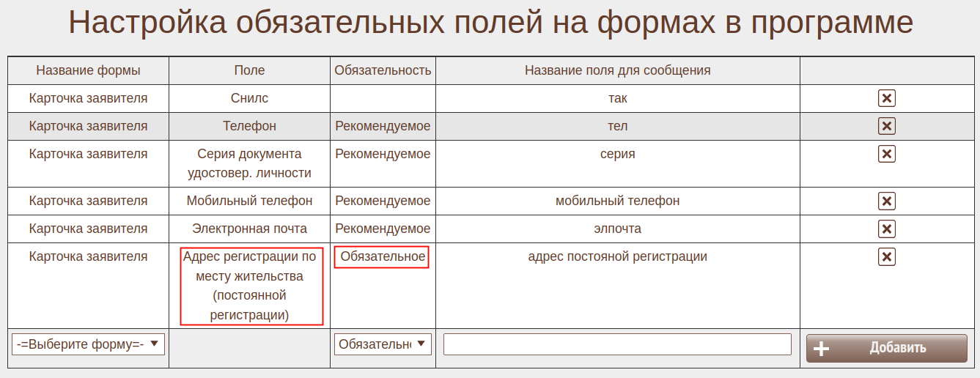Viewport: 980px width, 378px height.
Task: Click the Поле column header
Action: pos(249,70)
